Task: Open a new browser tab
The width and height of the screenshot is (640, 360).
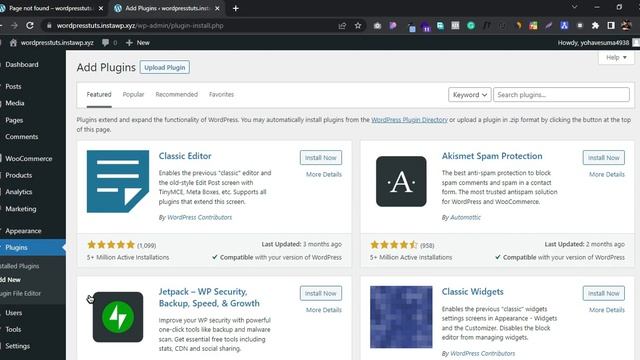Action: pyautogui.click(x=236, y=8)
